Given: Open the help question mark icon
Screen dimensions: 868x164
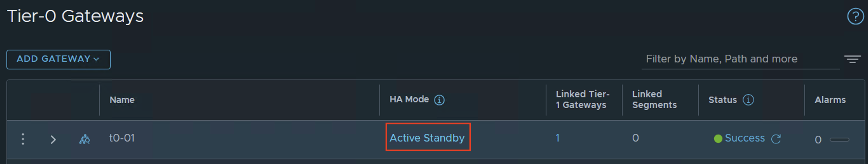Looking at the screenshot, I should pos(855,16).
